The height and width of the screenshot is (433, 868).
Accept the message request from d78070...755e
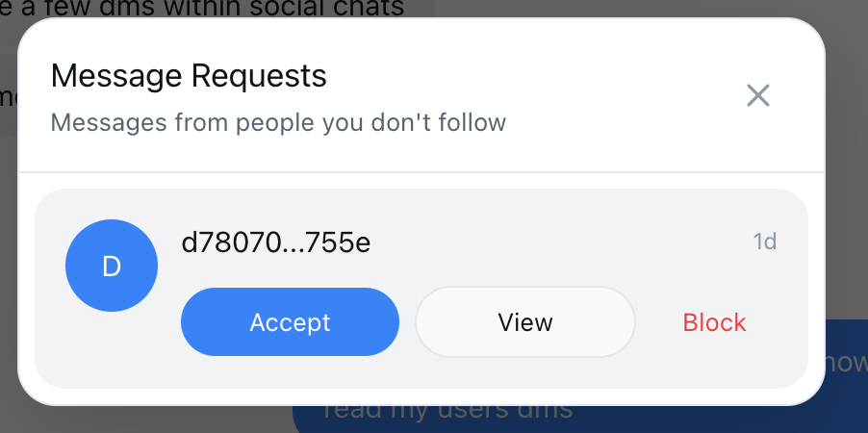coord(290,322)
